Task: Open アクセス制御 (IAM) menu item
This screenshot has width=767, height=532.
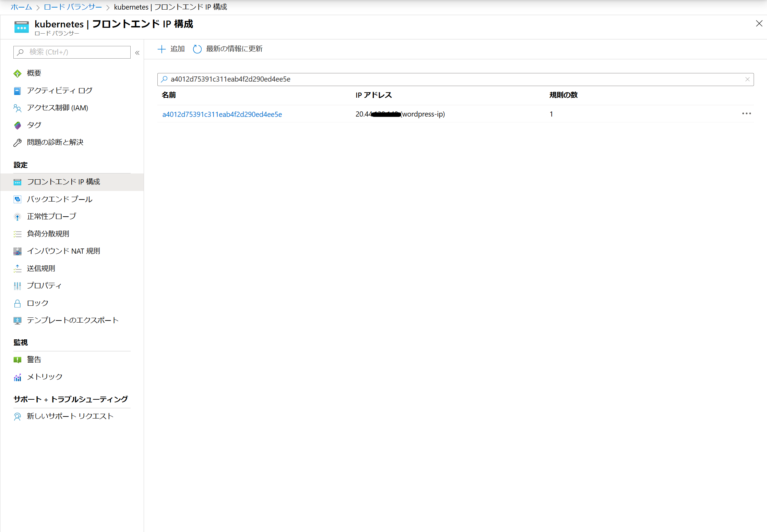Action: tap(72, 108)
